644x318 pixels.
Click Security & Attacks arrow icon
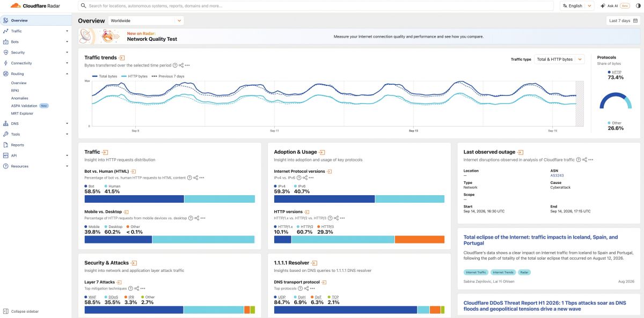134,263
